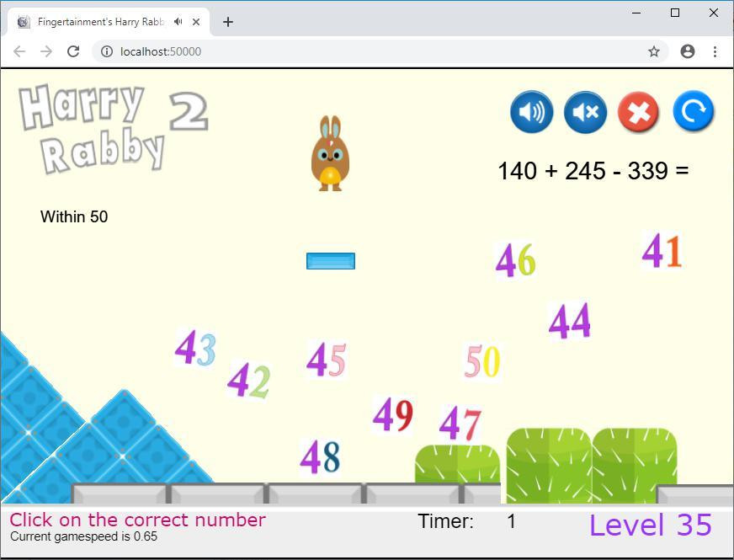
Task: Mute the tab via its speaker icon
Action: [178, 22]
